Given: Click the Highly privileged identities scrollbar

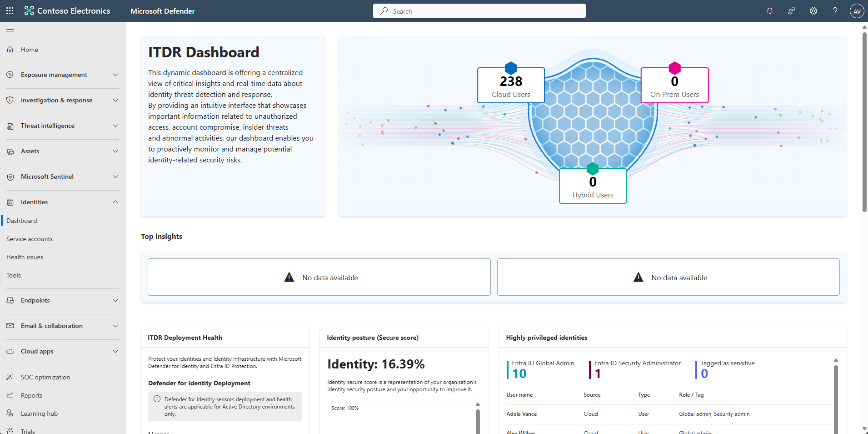Looking at the screenshot, I should pos(836,399).
